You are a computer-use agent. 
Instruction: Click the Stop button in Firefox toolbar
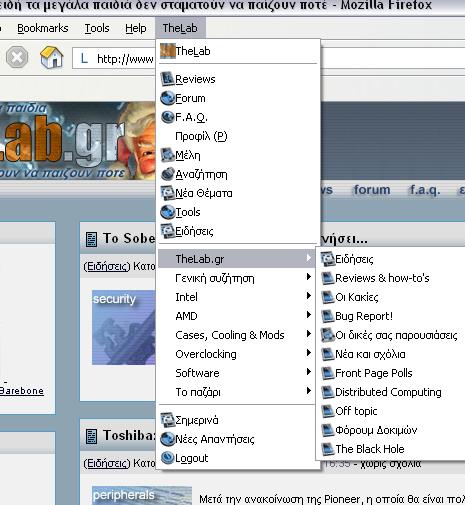pyautogui.click(x=17, y=58)
